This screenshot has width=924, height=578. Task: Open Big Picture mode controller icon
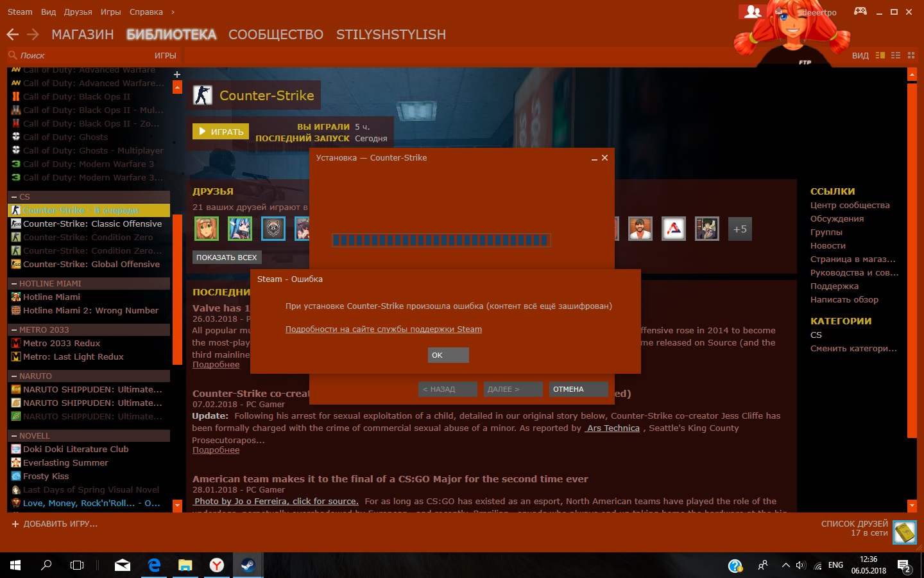860,11
